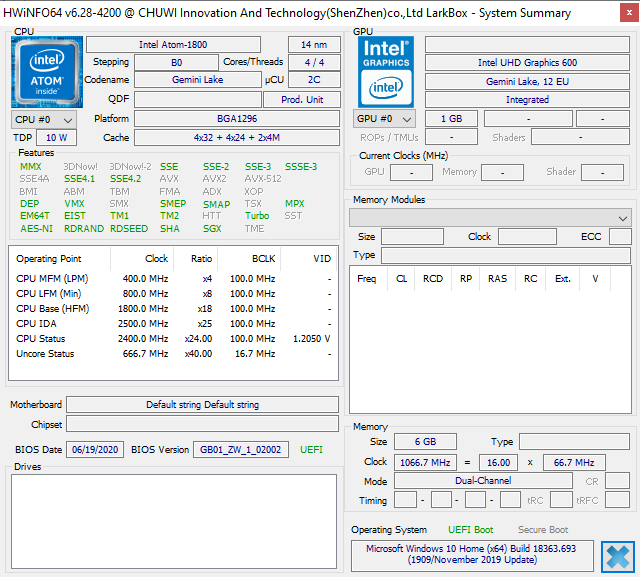Click the 10 W TDP value
The width and height of the screenshot is (640, 577).
coord(56,138)
